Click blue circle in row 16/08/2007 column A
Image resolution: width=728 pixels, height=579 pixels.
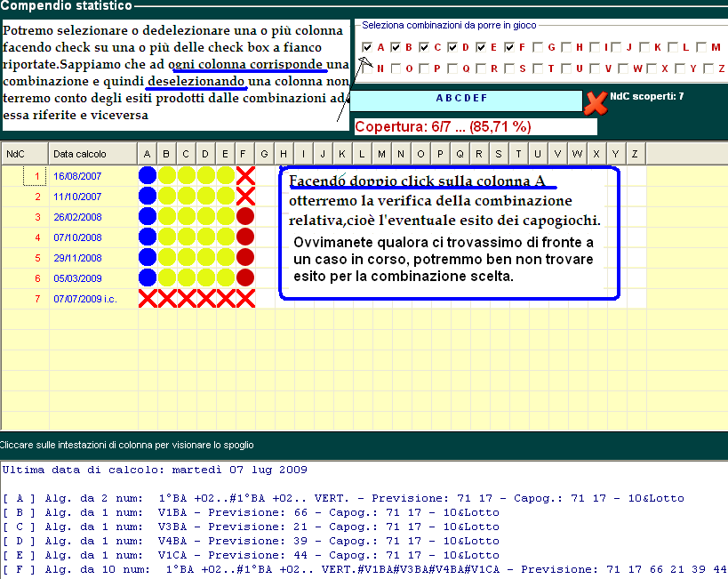(x=148, y=175)
